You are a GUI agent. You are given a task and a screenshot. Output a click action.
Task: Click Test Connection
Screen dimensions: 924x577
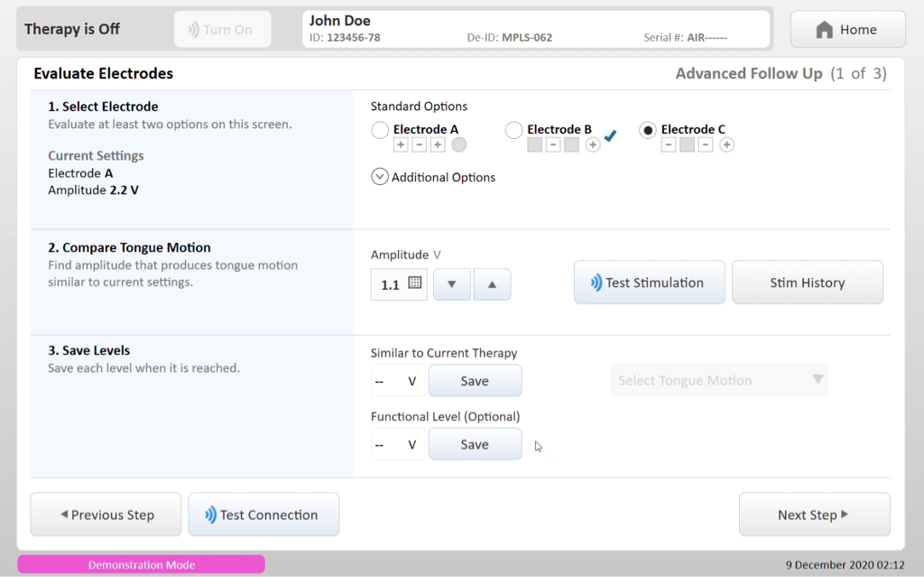click(x=263, y=515)
